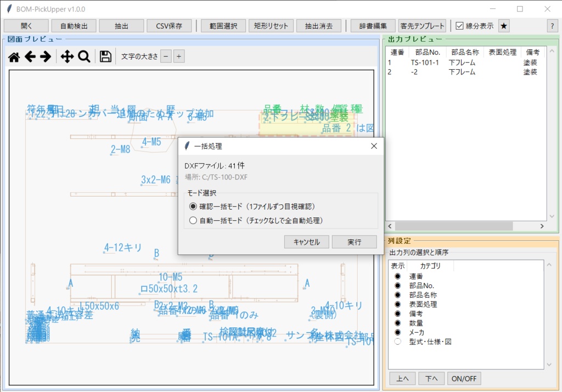Click the CSV保存 button
This screenshot has width=562, height=392.
(x=169, y=26)
